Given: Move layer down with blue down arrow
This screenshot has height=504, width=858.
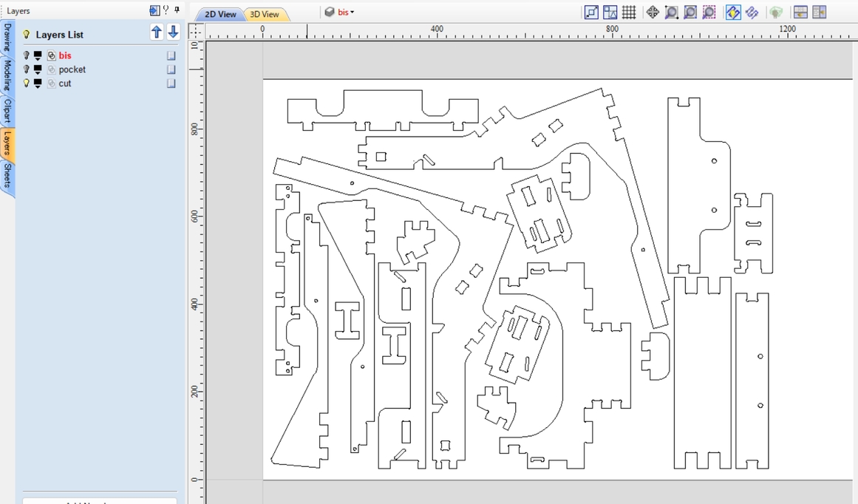Looking at the screenshot, I should [173, 33].
